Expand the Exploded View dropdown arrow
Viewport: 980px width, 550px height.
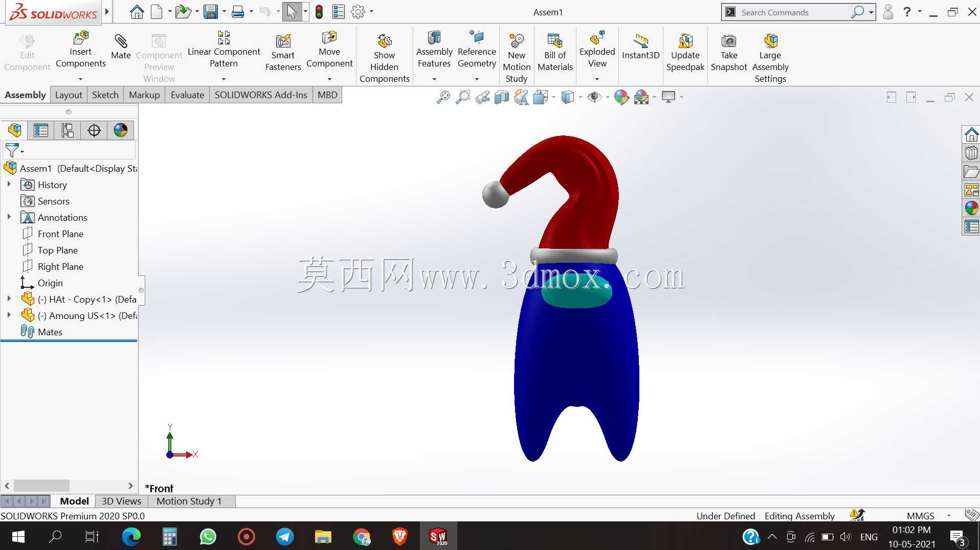click(x=597, y=79)
